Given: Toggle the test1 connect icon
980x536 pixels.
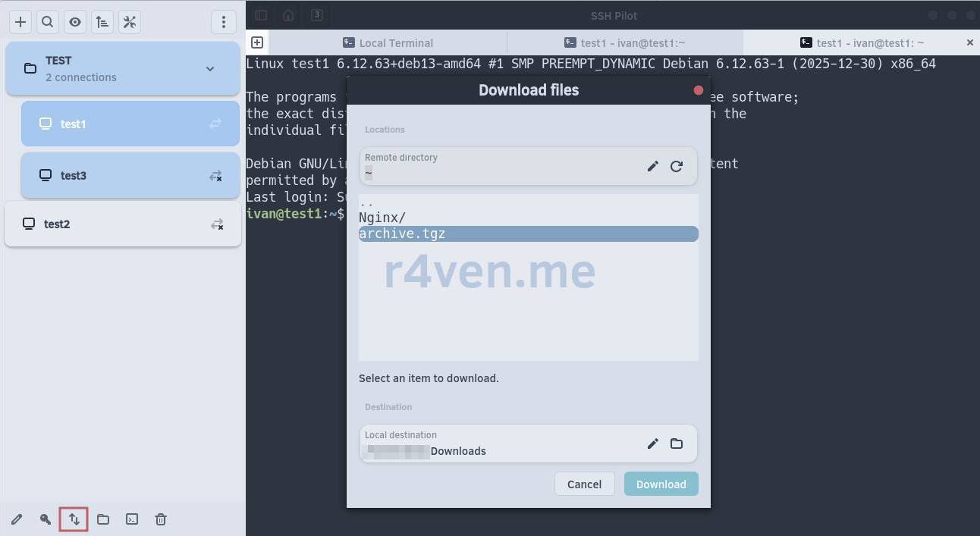Looking at the screenshot, I should click(x=215, y=124).
